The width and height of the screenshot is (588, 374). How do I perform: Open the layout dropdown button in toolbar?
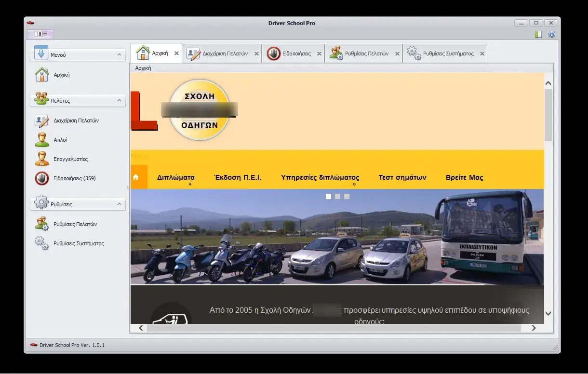(x=40, y=34)
